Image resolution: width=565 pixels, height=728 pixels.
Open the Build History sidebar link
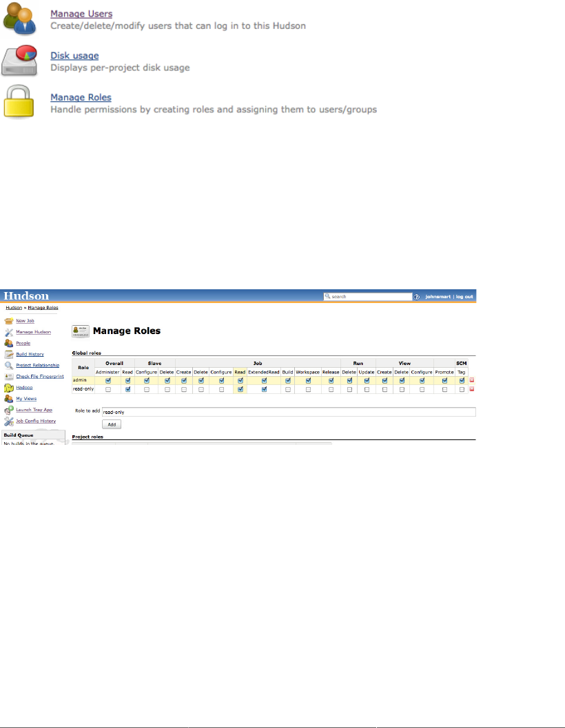pyautogui.click(x=30, y=354)
